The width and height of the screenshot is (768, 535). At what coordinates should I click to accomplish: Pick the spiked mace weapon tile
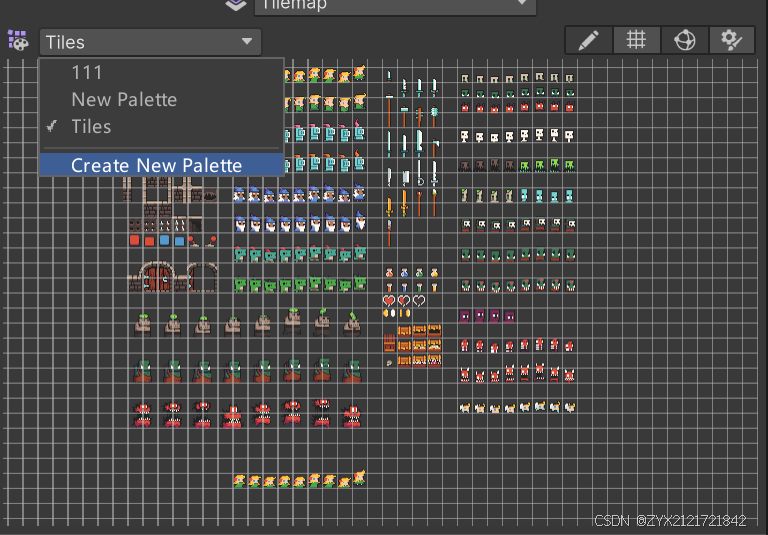tap(434, 117)
